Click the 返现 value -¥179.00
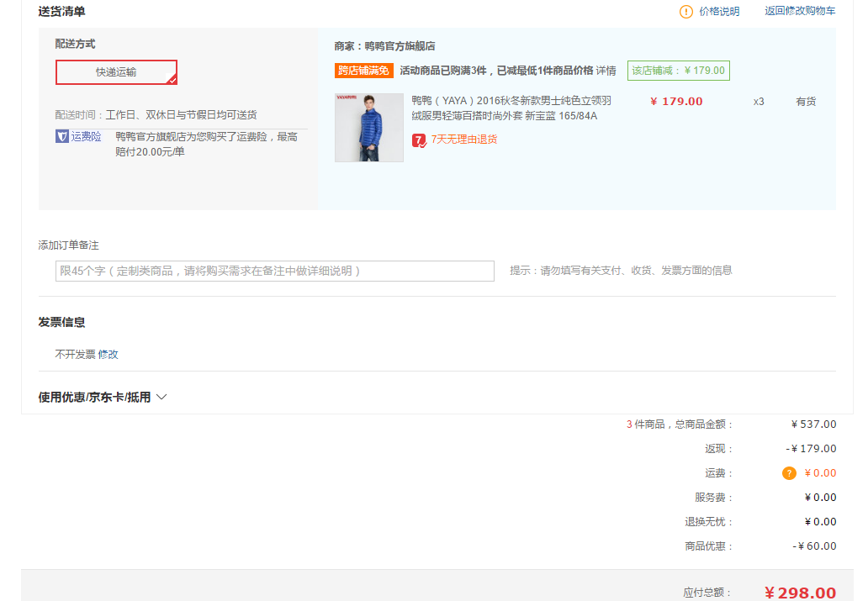 811,449
